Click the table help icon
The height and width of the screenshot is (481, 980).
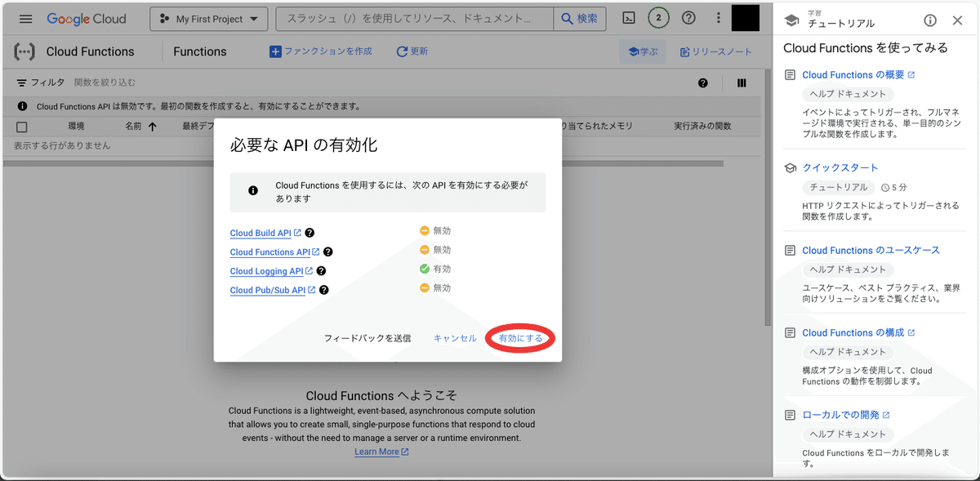(x=703, y=82)
